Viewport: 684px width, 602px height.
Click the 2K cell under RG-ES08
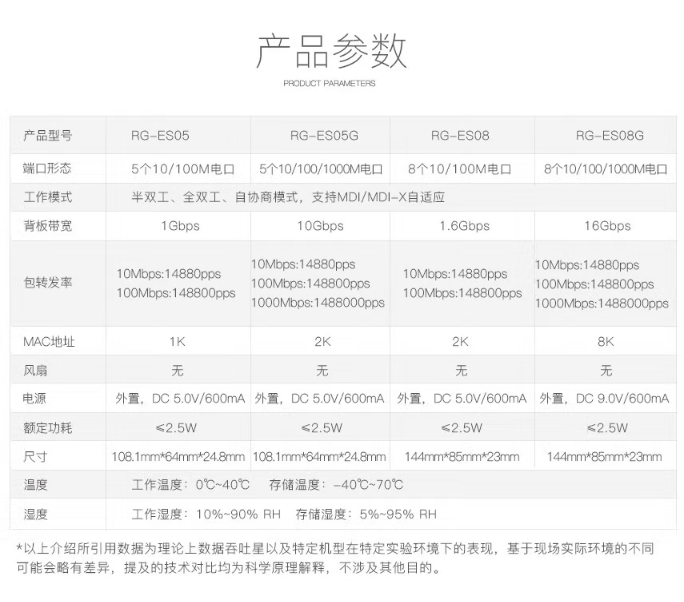pos(461,342)
